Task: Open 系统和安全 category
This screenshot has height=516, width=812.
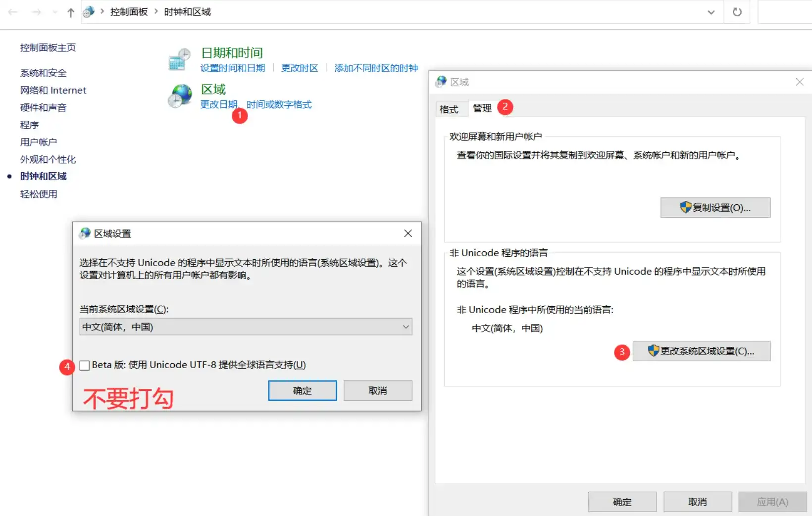Action: click(43, 73)
